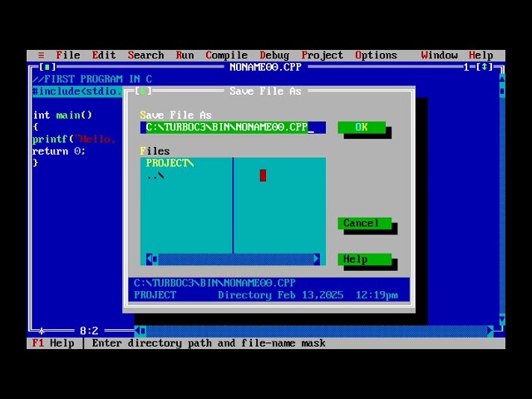Image resolution: width=532 pixels, height=399 pixels.
Task: Open the Debug menu
Action: (274, 56)
